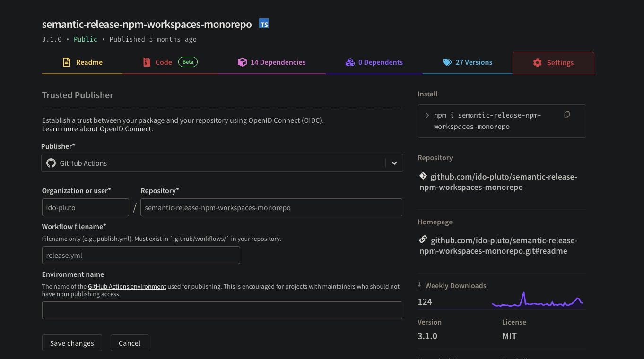Click the npm i install command text
Image resolution: width=644 pixels, height=359 pixels.
pyautogui.click(x=487, y=121)
